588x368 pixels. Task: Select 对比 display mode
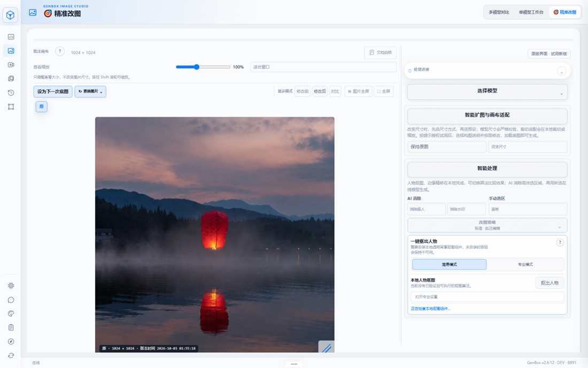[335, 91]
